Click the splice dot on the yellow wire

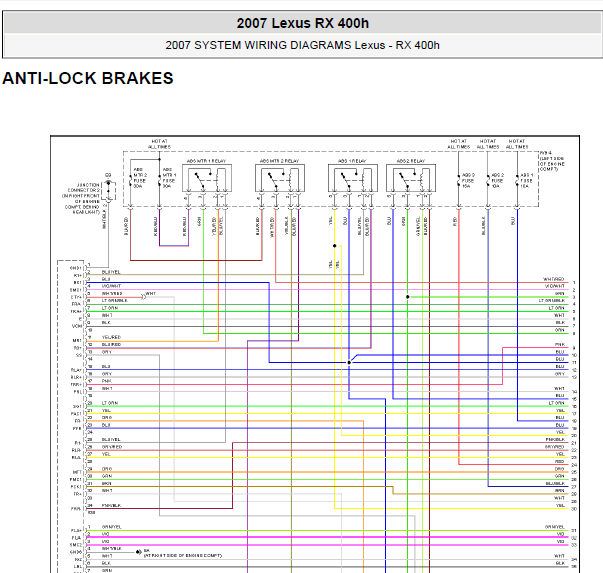click(x=335, y=246)
